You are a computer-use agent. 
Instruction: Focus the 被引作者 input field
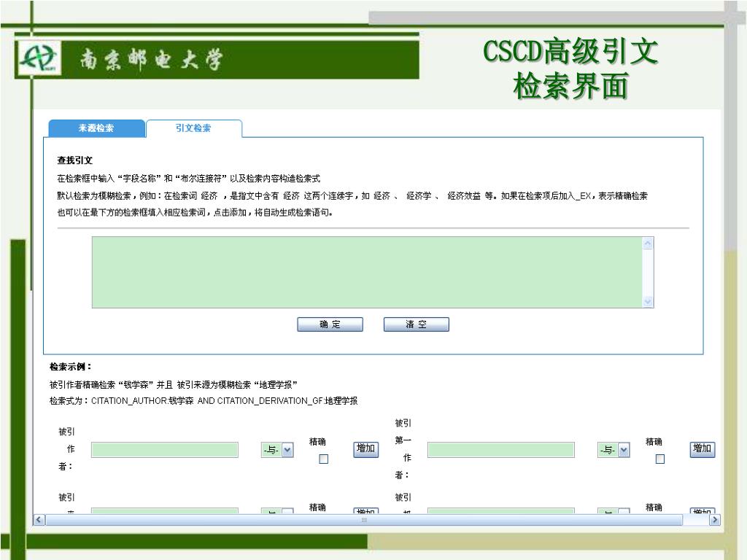pos(165,449)
